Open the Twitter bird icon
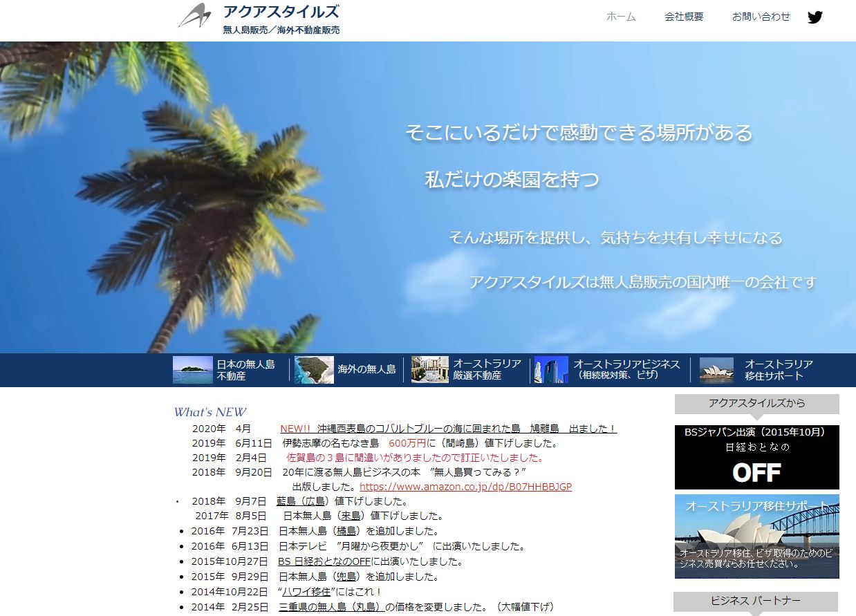The image size is (856, 616). 815,16
